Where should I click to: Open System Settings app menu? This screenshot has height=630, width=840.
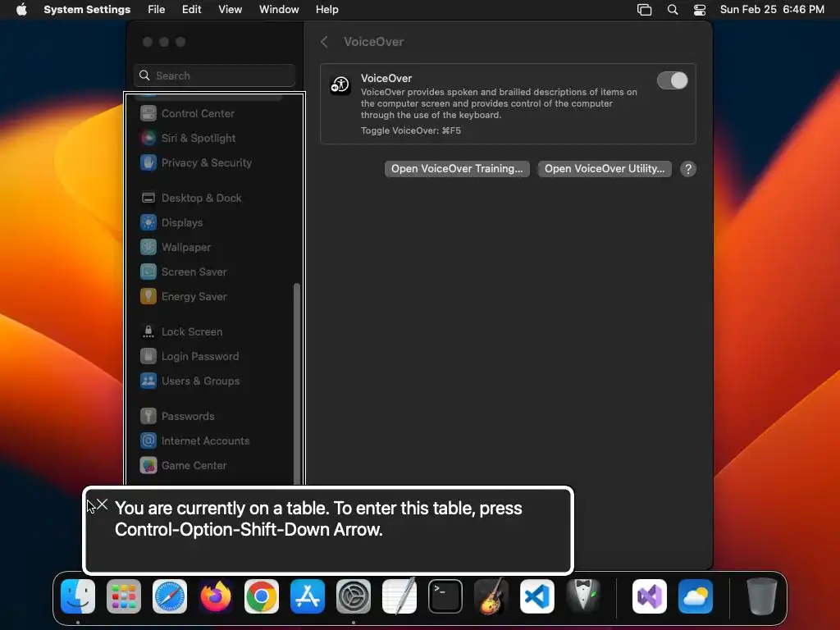pos(87,10)
